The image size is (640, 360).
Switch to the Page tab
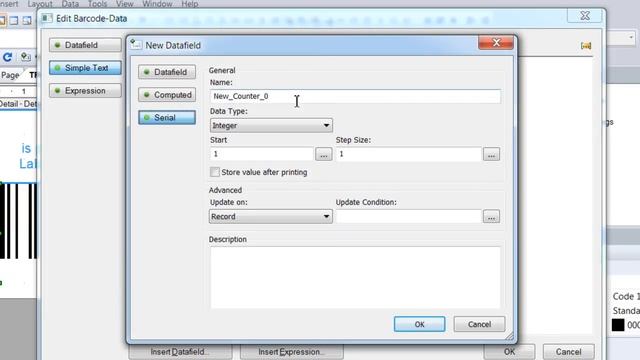(10, 75)
